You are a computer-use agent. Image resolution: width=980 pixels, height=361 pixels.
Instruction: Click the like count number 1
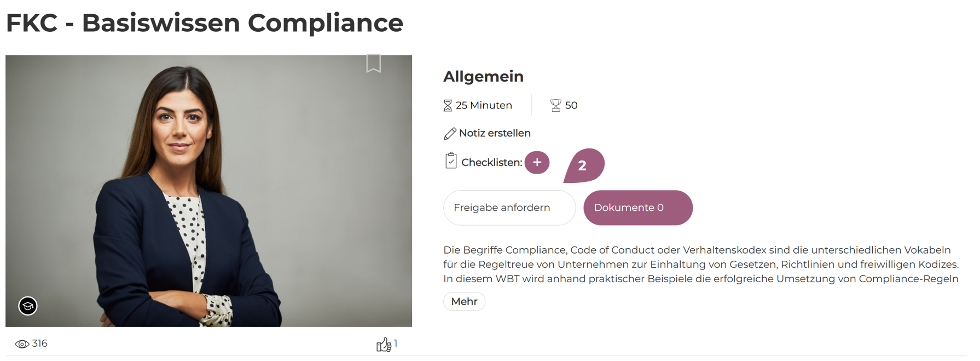tap(396, 343)
